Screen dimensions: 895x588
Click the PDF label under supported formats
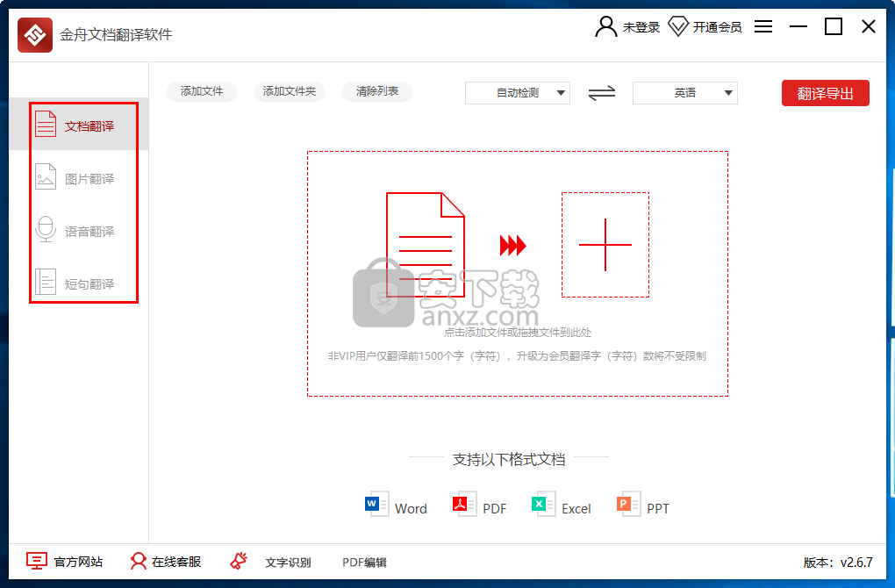pos(494,509)
